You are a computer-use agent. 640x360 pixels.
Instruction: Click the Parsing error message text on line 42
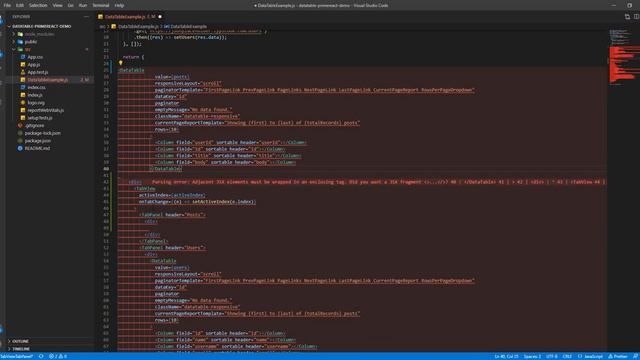click(x=378, y=182)
